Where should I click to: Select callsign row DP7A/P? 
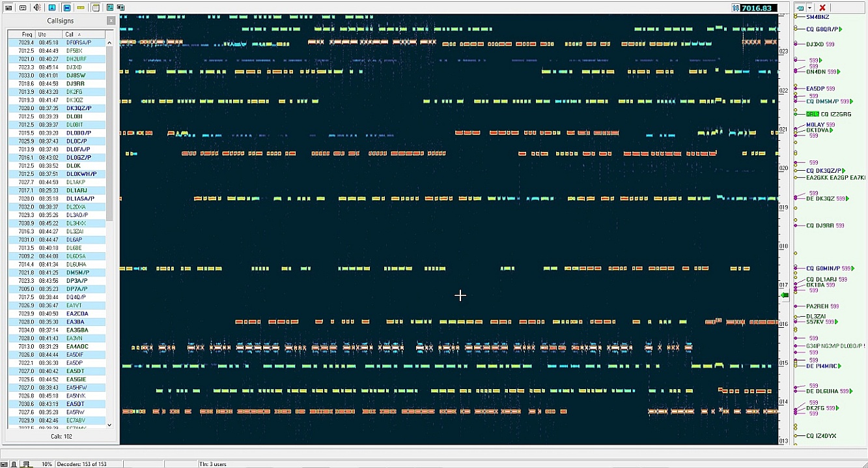pyautogui.click(x=57, y=289)
